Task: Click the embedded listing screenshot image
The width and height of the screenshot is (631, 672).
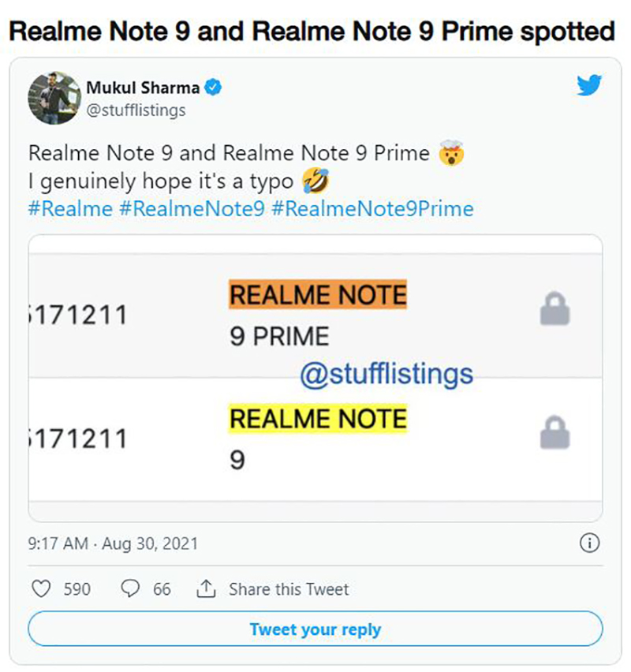Action: click(315, 375)
